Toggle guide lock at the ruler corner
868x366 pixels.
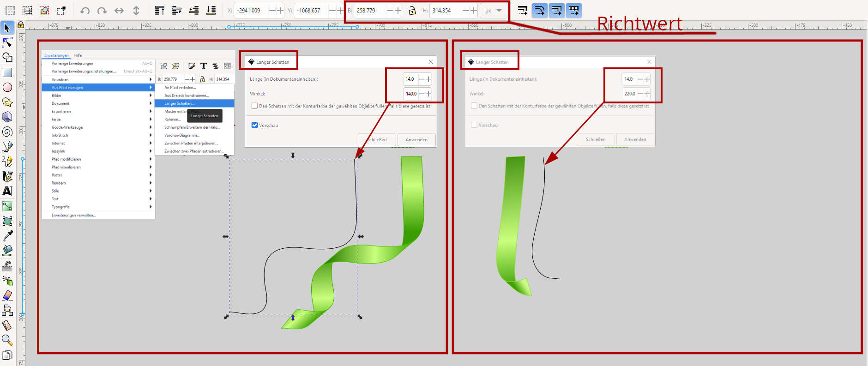[21, 25]
